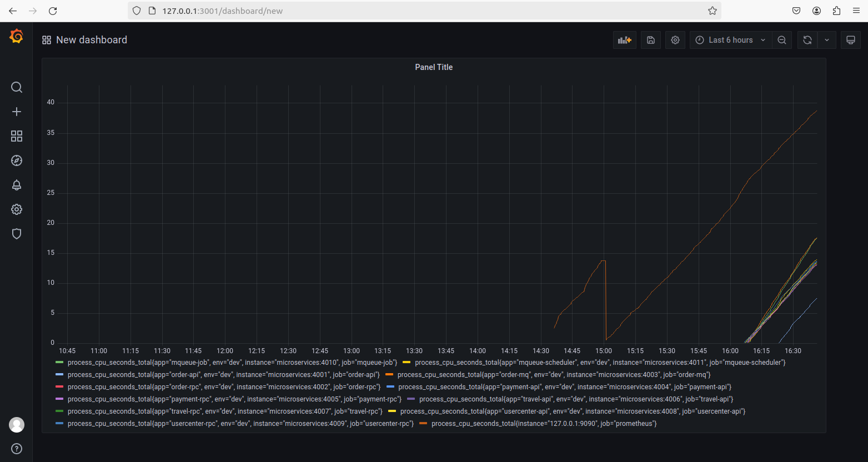The image size is (868, 462).
Task: Open the browser Extensions puzzle icon
Action: [837, 11]
